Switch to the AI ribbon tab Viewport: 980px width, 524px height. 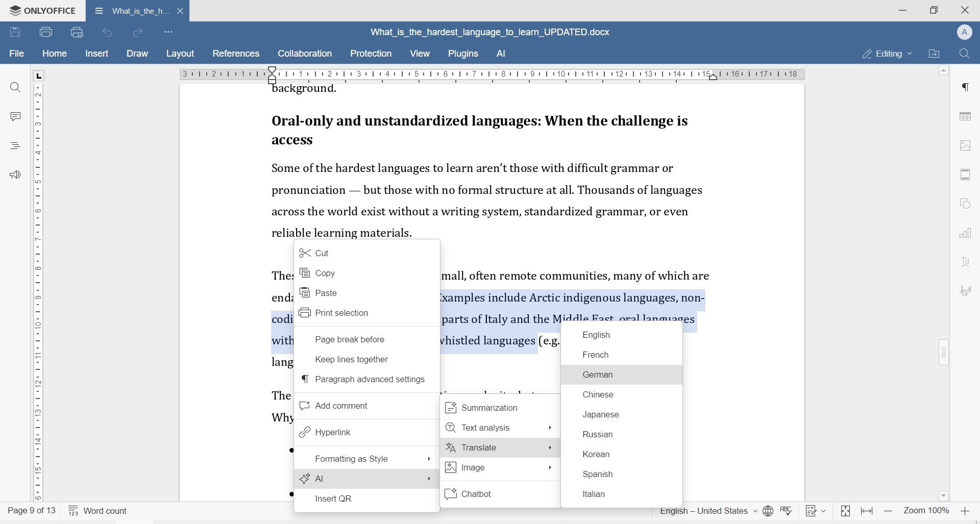click(x=501, y=54)
